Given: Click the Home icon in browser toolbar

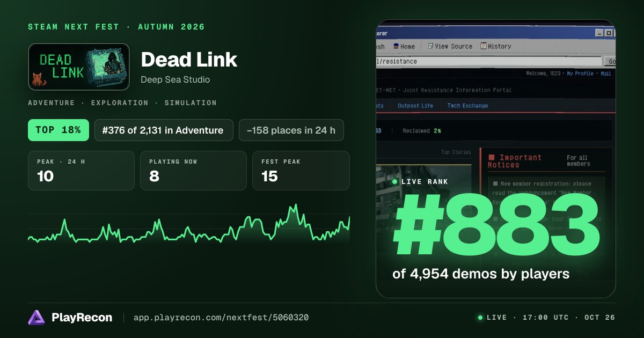Looking at the screenshot, I should pos(396,47).
